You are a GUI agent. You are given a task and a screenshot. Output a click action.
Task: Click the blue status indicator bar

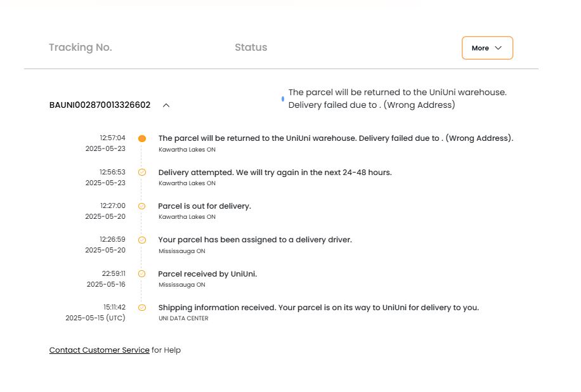[283, 99]
